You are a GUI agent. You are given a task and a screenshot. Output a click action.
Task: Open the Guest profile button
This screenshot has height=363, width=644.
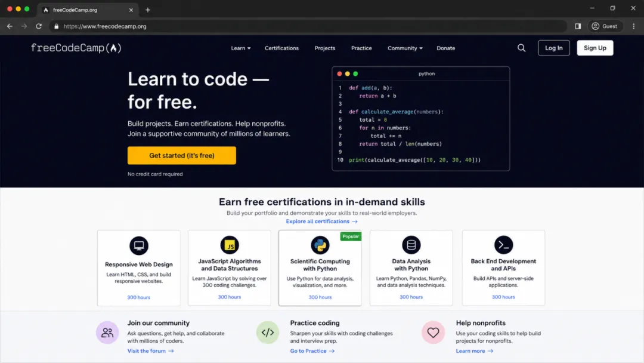tap(605, 26)
